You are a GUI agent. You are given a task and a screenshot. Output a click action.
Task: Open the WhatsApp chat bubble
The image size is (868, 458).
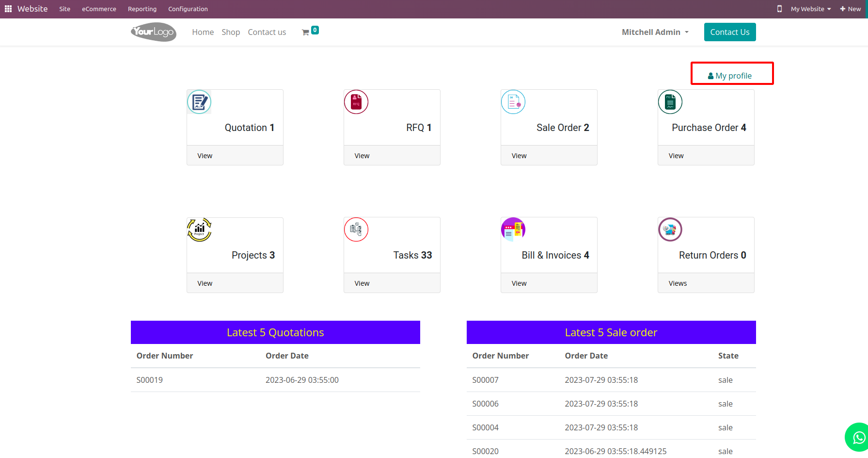(858, 437)
